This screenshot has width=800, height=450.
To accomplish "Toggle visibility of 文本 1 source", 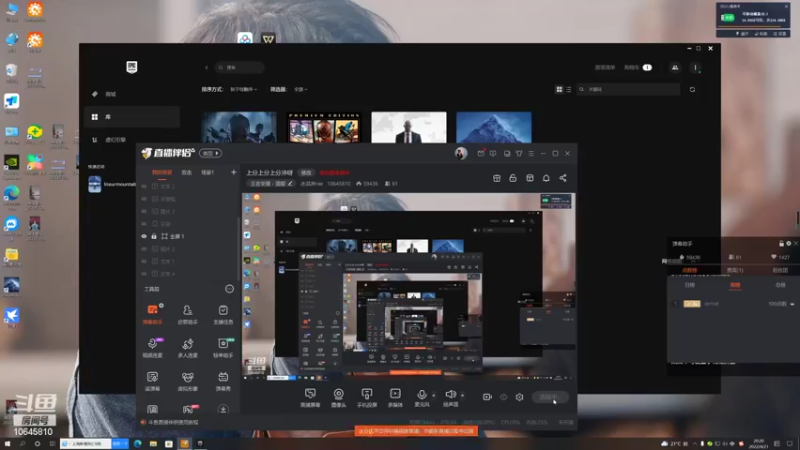I will 144,261.
